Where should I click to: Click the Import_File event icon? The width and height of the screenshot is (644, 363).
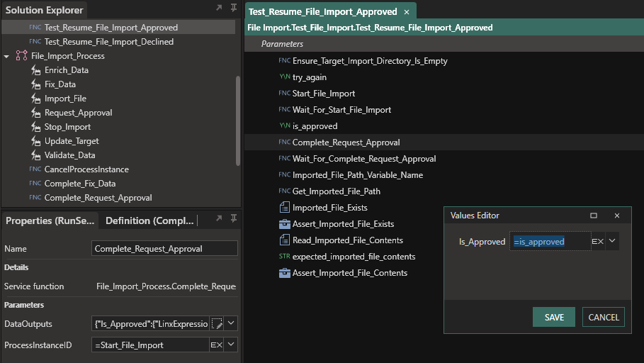(35, 99)
